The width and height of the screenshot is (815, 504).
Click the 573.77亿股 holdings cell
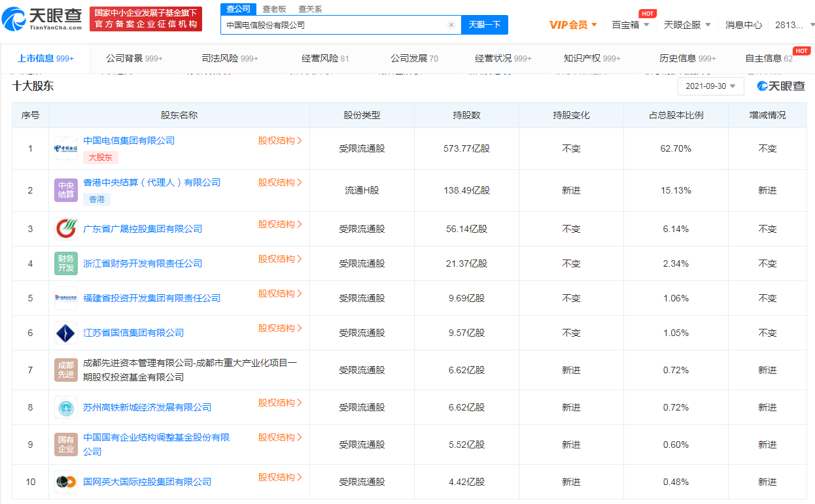[466, 148]
